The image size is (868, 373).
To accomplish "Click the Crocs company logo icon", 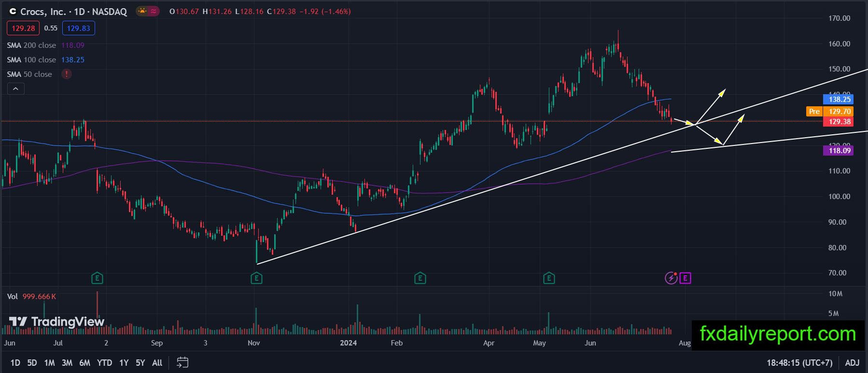I will [x=13, y=12].
